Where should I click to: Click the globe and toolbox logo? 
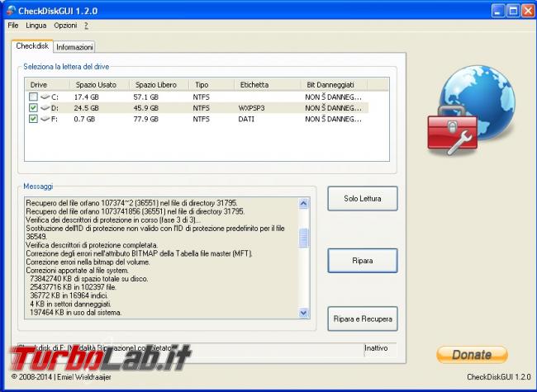pos(471,110)
